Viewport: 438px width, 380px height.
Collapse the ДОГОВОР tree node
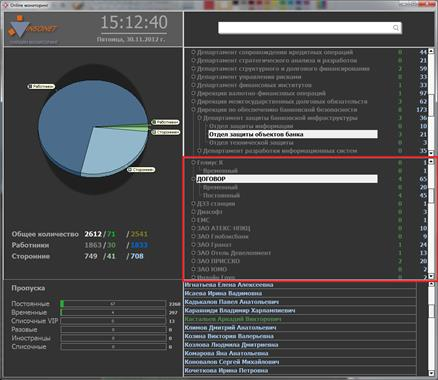pos(193,179)
